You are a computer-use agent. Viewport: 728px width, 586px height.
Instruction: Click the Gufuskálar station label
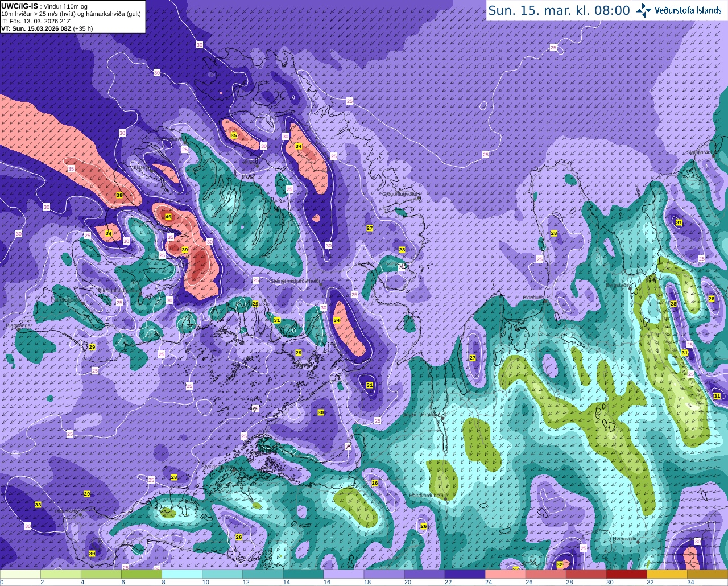click(67, 511)
